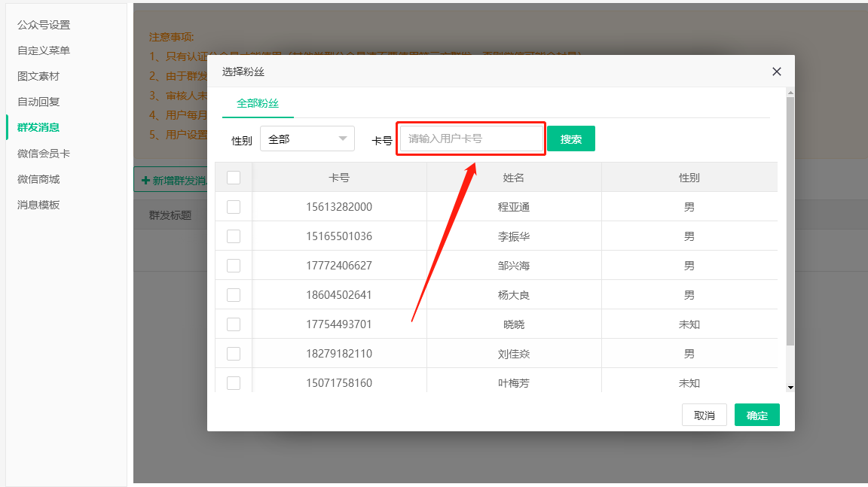
Task: Open 微信会员卡 in the sidebar
Action: 44,154
